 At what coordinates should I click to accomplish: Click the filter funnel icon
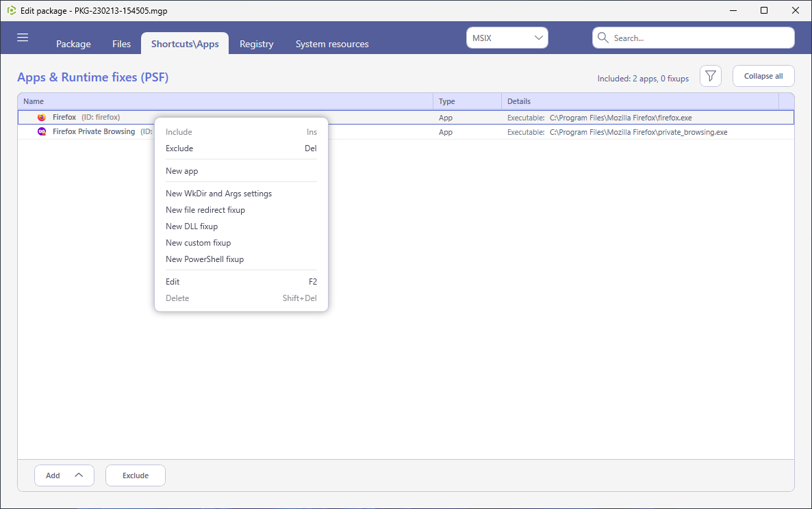[711, 76]
